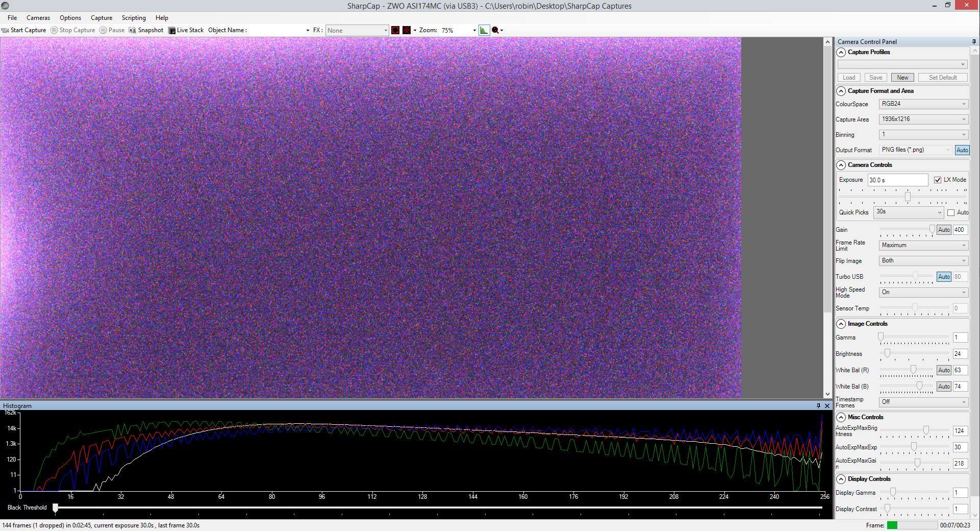Image resolution: width=980 pixels, height=531 pixels.
Task: Open the Capture Area dropdown
Action: coord(923,119)
